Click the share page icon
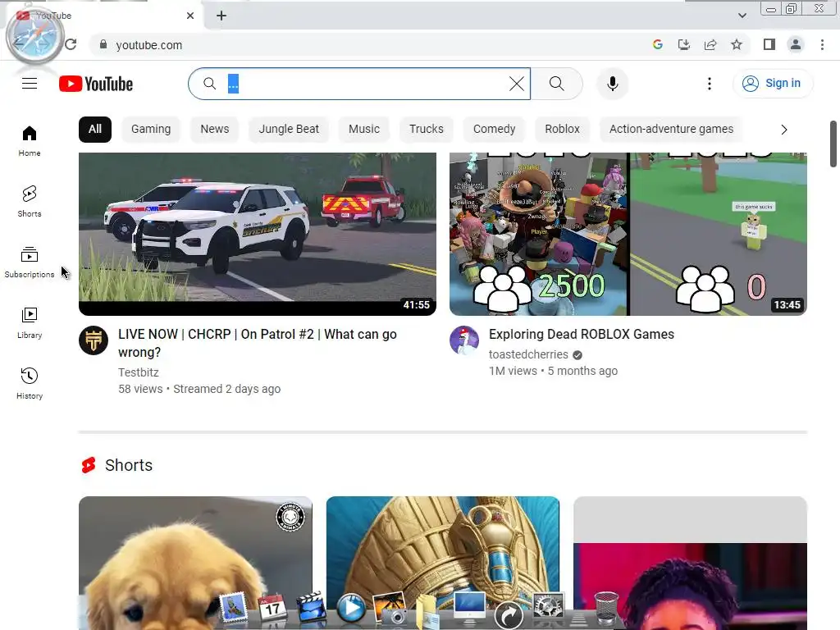 point(710,44)
